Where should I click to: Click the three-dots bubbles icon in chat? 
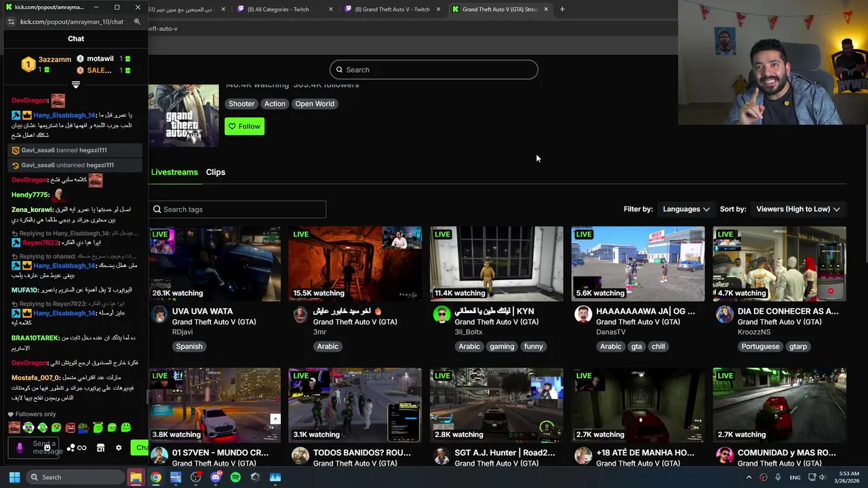pyautogui.click(x=71, y=447)
